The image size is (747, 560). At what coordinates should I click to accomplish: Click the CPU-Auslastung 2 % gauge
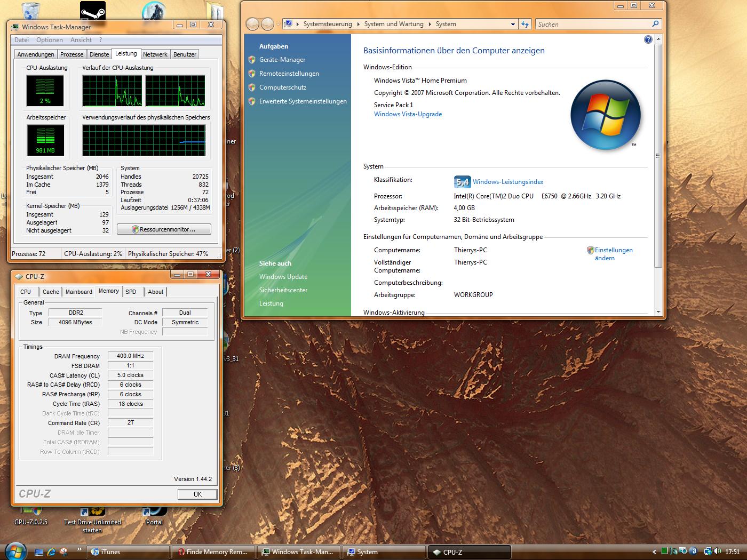tap(45, 90)
